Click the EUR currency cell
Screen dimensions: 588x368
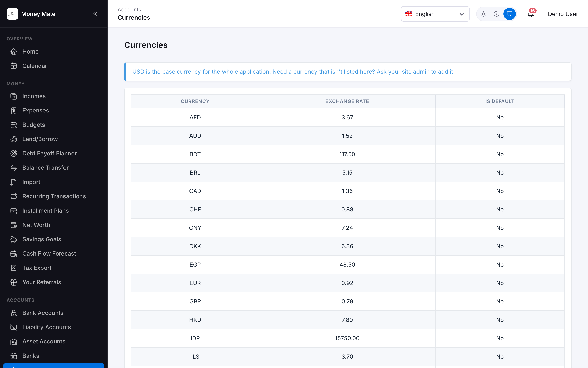195,283
